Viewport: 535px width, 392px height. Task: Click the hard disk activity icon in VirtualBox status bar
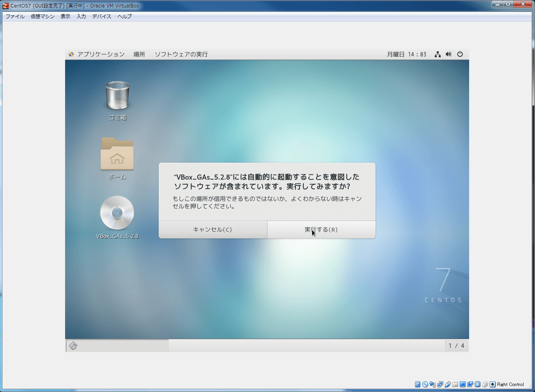tap(418, 384)
